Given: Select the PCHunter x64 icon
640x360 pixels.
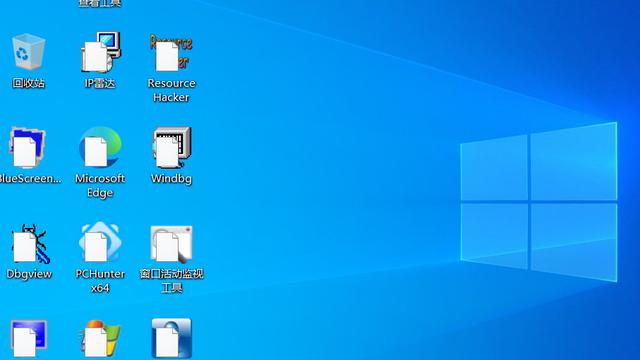Looking at the screenshot, I should [x=100, y=242].
